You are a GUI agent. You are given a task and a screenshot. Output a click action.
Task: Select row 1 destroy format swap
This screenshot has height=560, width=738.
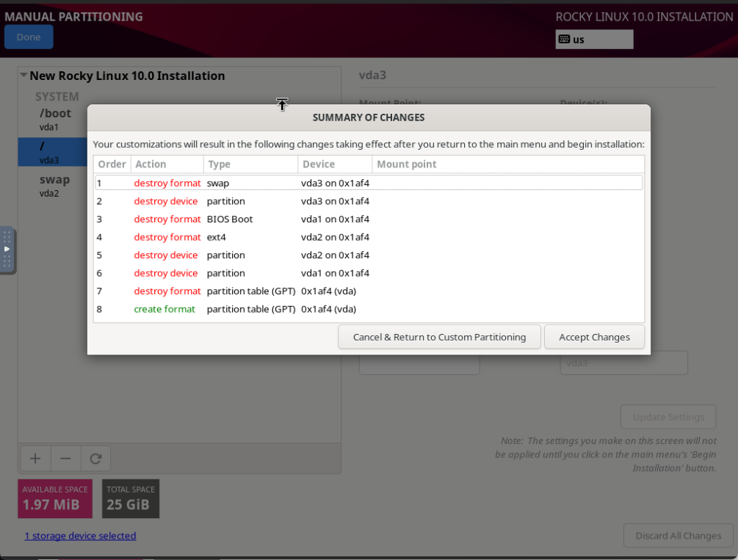[x=369, y=183]
